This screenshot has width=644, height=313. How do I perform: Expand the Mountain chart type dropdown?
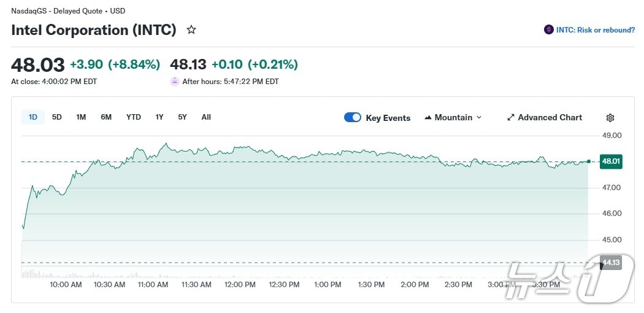(x=478, y=118)
